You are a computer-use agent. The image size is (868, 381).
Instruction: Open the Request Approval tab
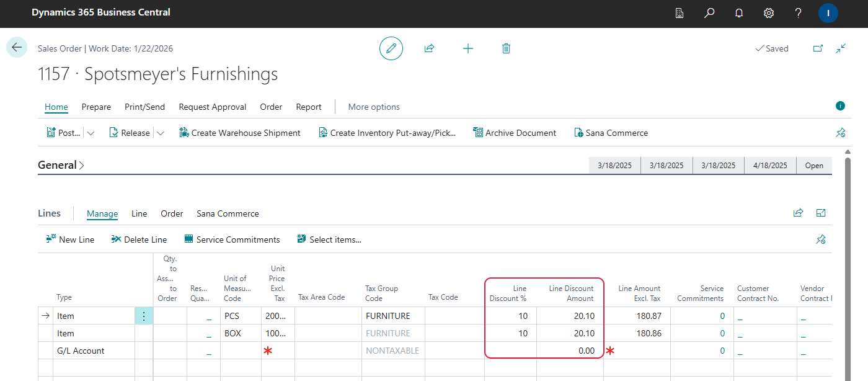[213, 107]
